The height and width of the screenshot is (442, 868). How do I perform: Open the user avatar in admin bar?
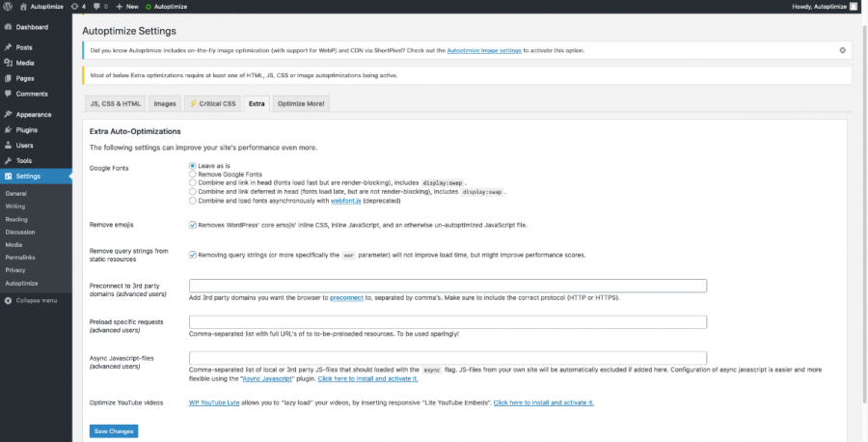[x=854, y=7]
